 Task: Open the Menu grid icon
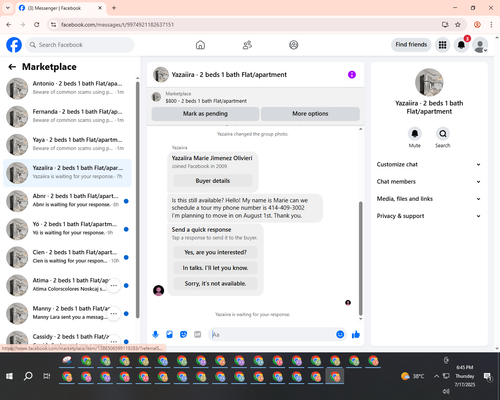click(442, 45)
